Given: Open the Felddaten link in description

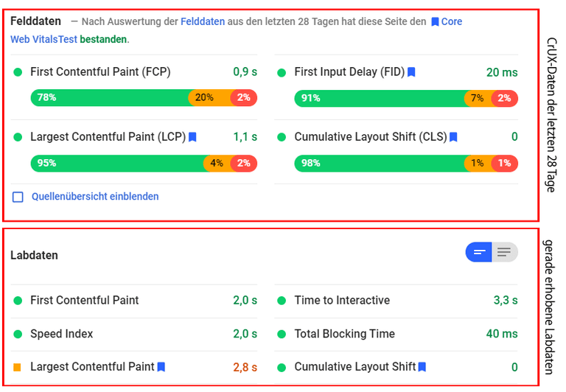Looking at the screenshot, I should pos(203,22).
